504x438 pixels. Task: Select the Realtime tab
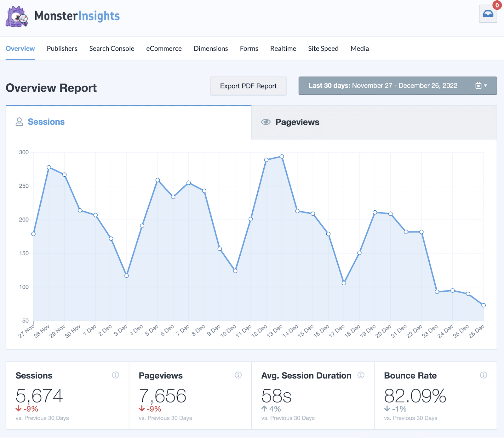[283, 48]
